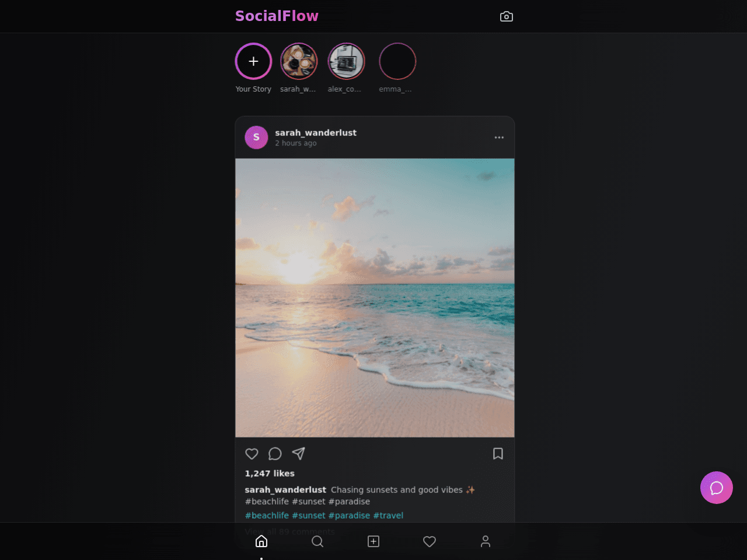The width and height of the screenshot is (747, 560).
Task: Open the camera icon in header
Action: [507, 16]
